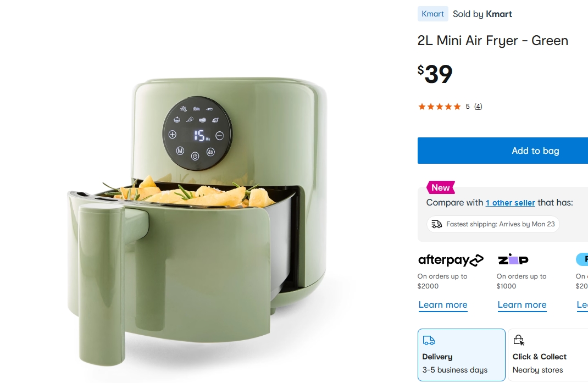588x383 pixels.
Task: Click the 2L Mini Air Fryer title
Action: click(x=493, y=41)
